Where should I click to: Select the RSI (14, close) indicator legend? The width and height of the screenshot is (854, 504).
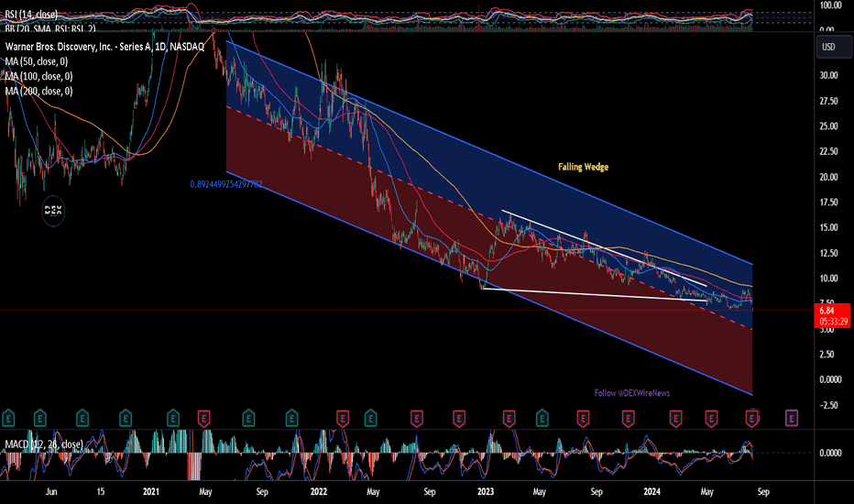click(31, 14)
